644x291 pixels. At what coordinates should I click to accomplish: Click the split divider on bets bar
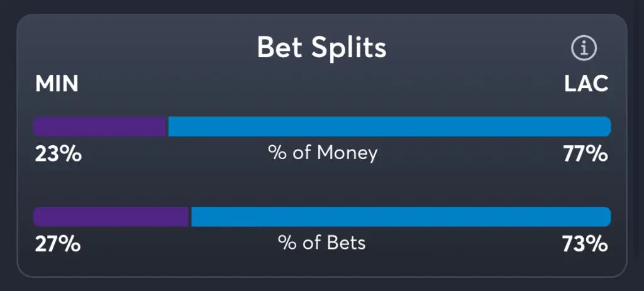coord(190,217)
